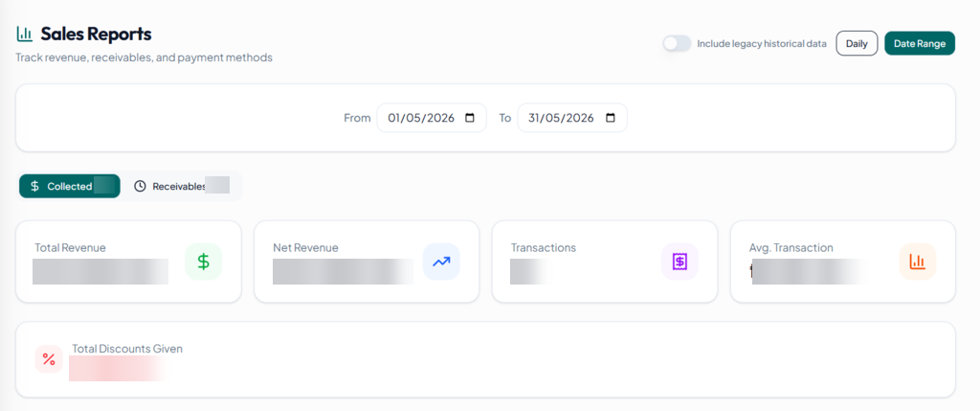
Task: Click the Include legacy historical data label
Action: (x=762, y=44)
